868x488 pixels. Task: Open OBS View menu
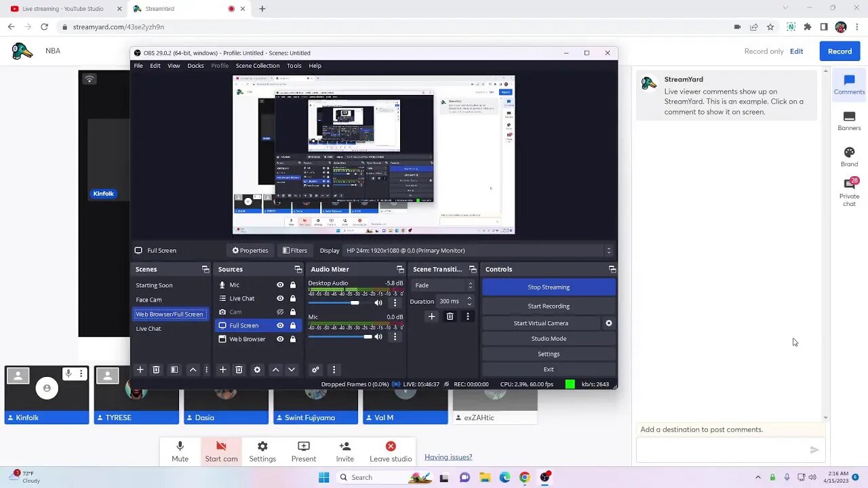(x=174, y=66)
